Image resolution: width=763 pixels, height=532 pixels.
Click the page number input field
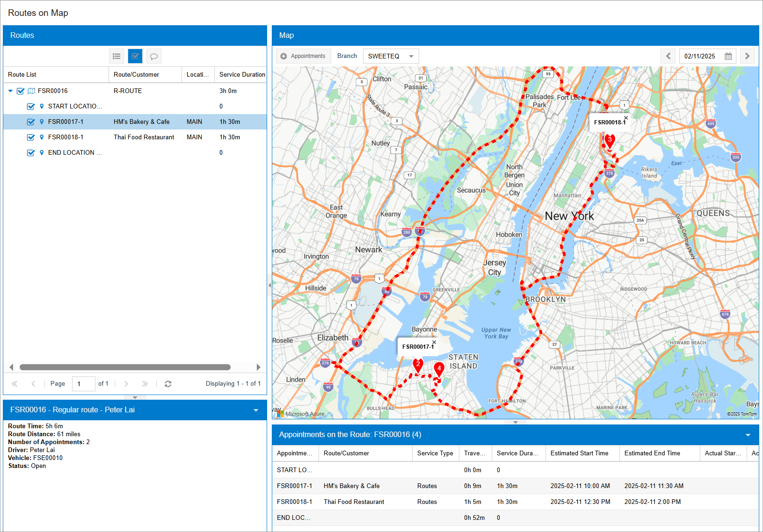[x=84, y=384]
